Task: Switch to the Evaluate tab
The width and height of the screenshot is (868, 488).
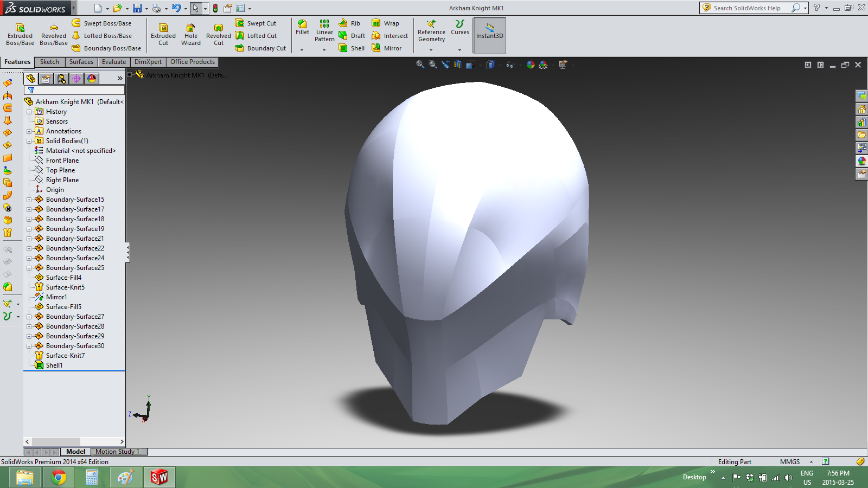Action: coord(114,62)
